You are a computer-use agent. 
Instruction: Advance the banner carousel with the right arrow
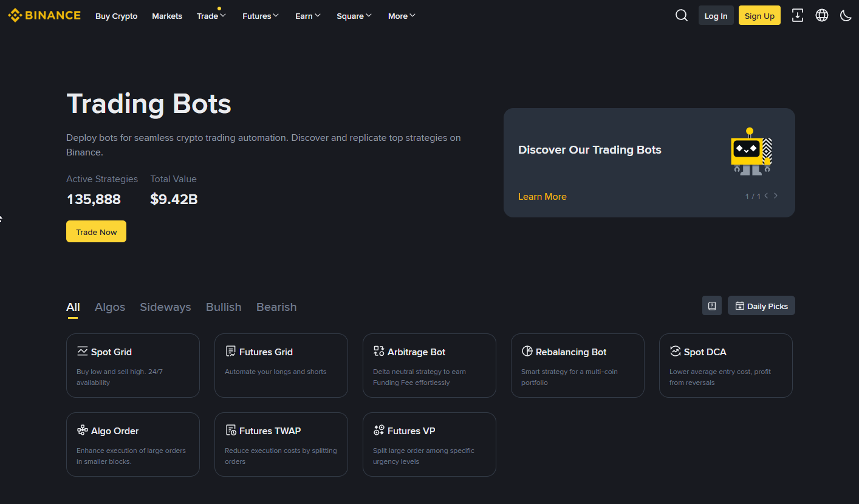[x=775, y=196]
